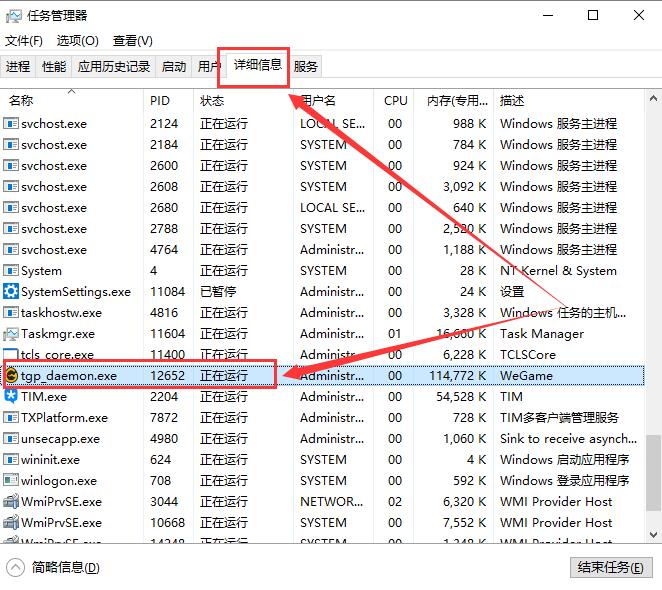Select the WmiPrvSE.exe icon with PID 3044
The height and width of the screenshot is (590, 662).
(11, 502)
